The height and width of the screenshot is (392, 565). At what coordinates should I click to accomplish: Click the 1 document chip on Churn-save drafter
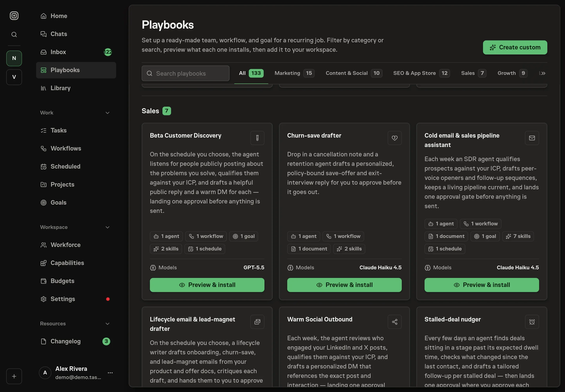click(309, 249)
